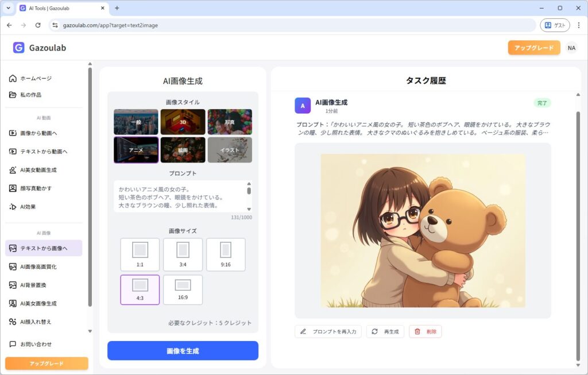This screenshot has height=375, width=588.
Task: Open AI背景置換 background tool
Action: pyautogui.click(x=34, y=285)
